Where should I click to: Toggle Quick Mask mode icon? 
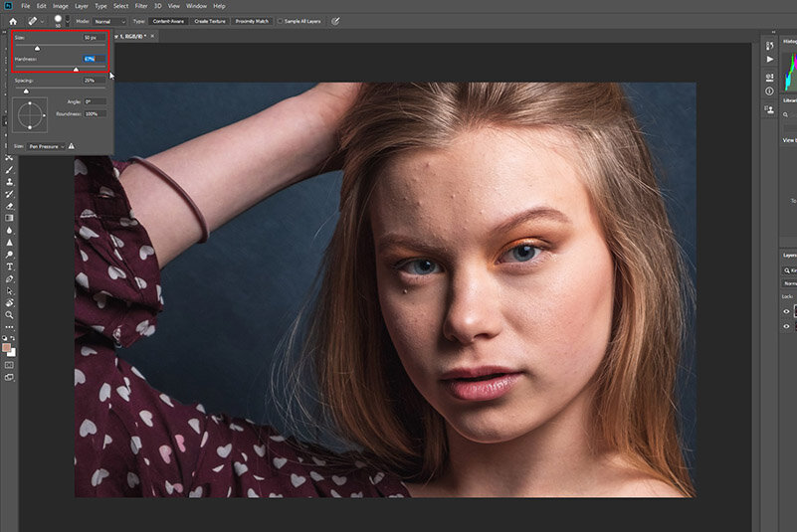coord(9,365)
